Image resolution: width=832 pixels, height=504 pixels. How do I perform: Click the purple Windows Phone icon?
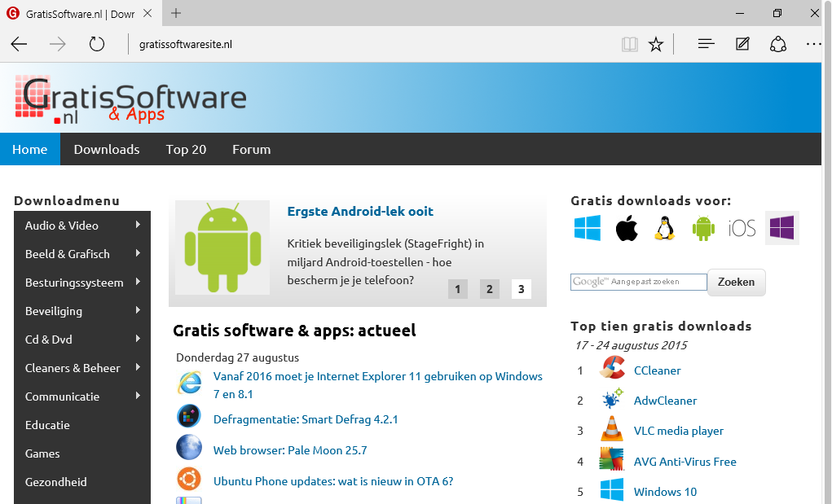click(x=781, y=228)
